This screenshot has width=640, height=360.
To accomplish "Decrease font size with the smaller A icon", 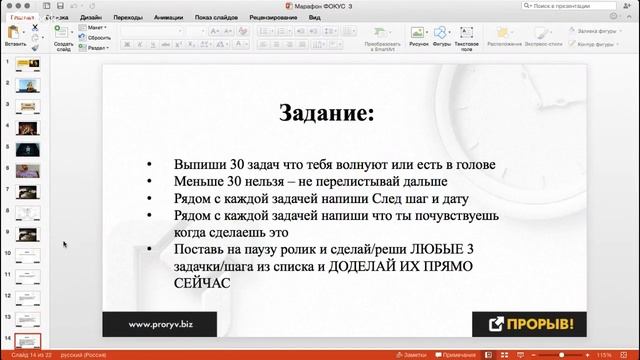I will point(227,31).
